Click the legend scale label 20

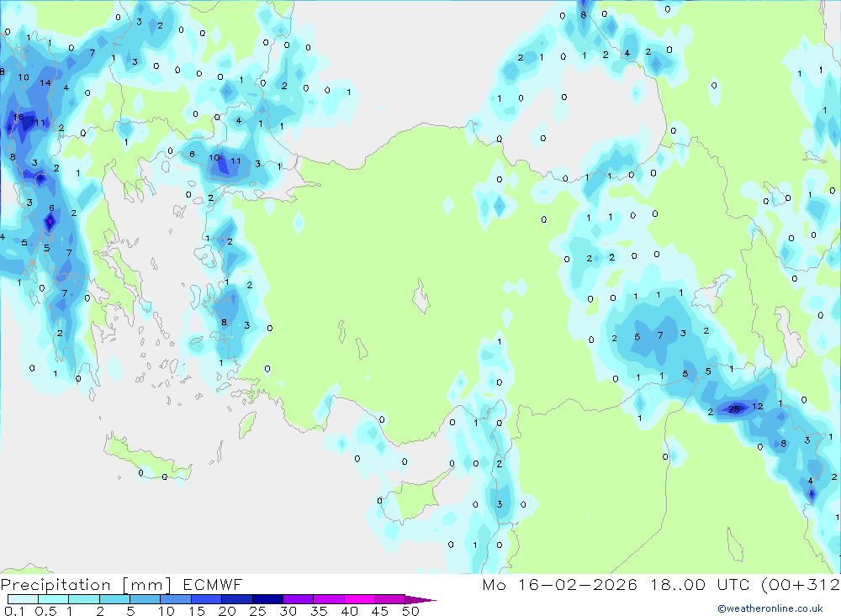click(x=227, y=611)
